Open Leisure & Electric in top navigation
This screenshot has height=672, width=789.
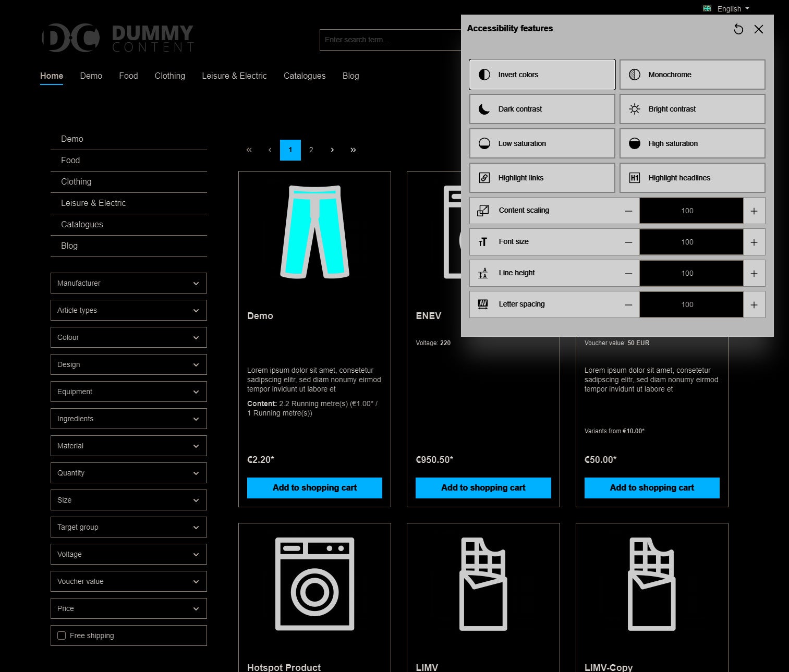click(234, 76)
